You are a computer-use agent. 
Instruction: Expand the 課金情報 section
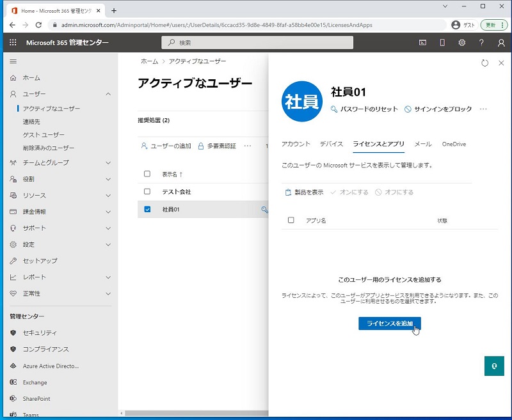click(108, 212)
